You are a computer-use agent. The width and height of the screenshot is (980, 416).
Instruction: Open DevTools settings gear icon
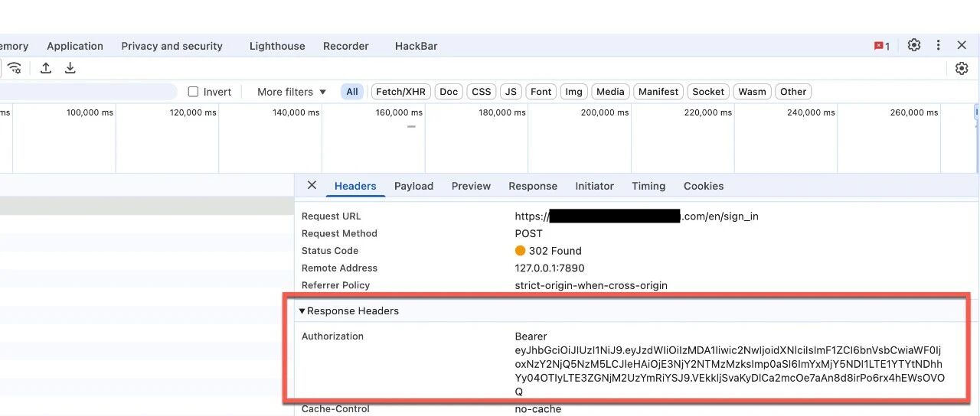coord(914,45)
